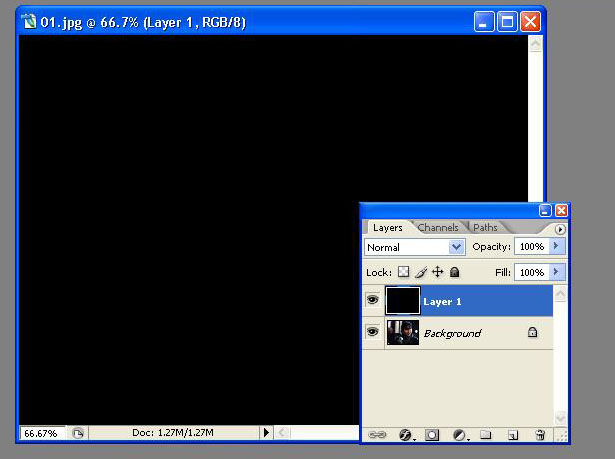Click horizontal scroll left arrow in document
Image resolution: width=615 pixels, height=459 pixels.
tap(282, 433)
